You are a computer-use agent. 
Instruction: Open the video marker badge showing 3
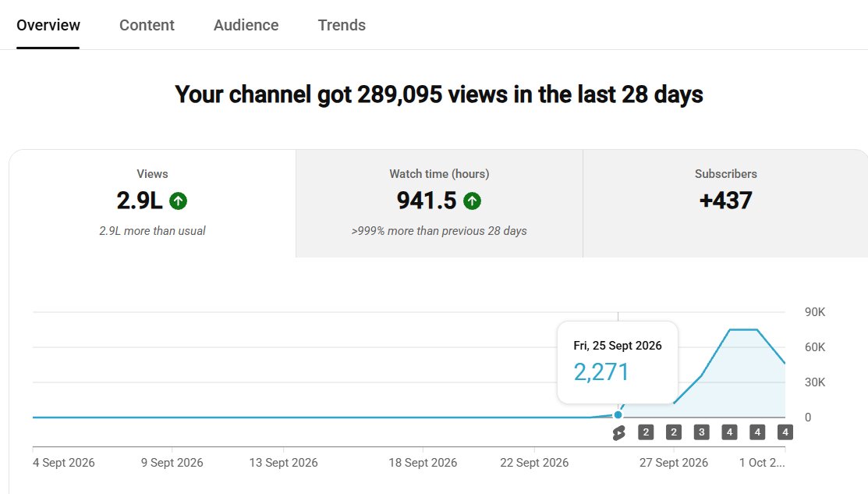[701, 432]
